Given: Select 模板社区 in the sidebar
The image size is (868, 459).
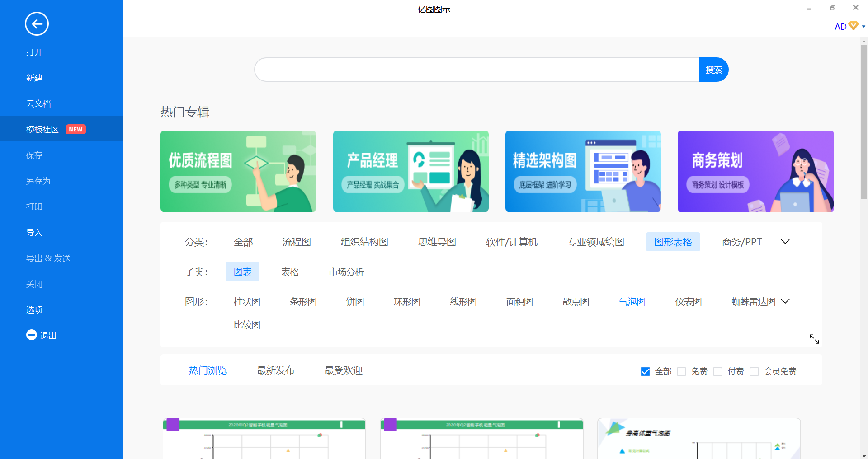Looking at the screenshot, I should coord(61,129).
